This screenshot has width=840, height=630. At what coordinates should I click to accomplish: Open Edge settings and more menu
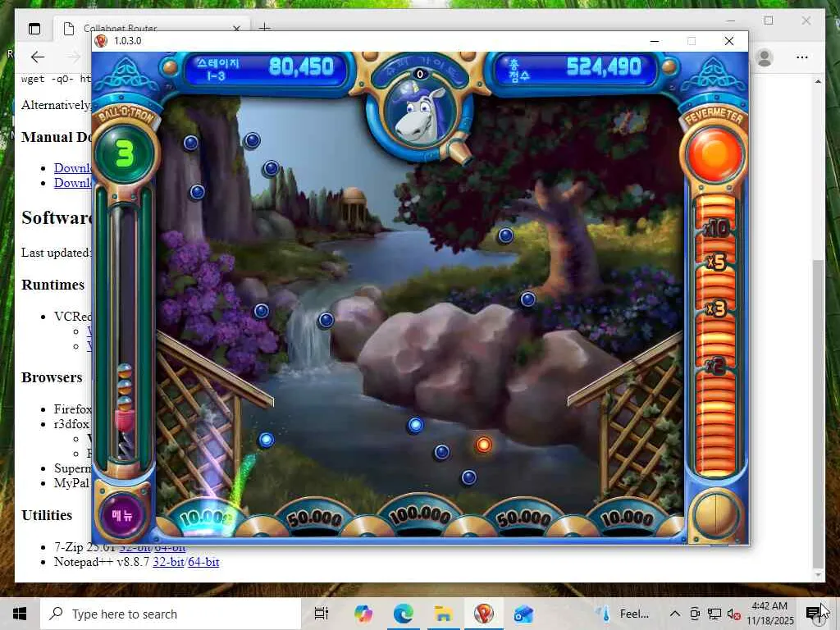click(x=802, y=57)
